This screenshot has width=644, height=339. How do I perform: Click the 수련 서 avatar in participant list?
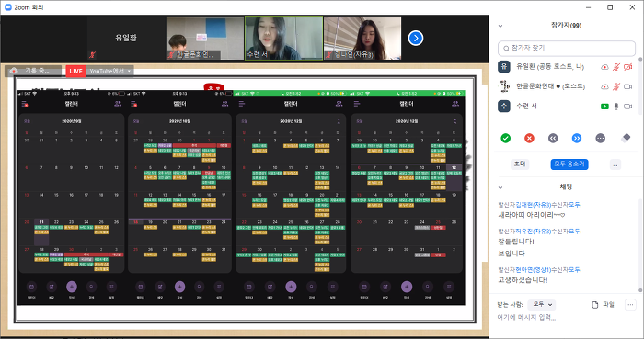pyautogui.click(x=504, y=107)
